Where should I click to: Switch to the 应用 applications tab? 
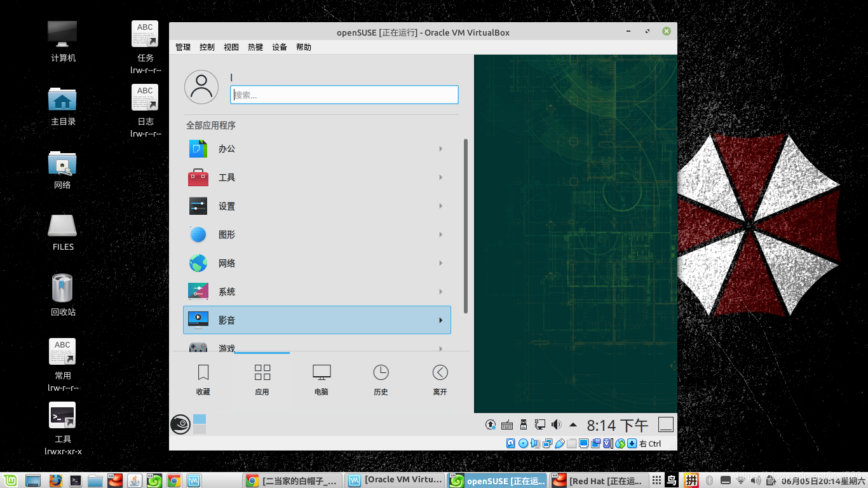(262, 380)
